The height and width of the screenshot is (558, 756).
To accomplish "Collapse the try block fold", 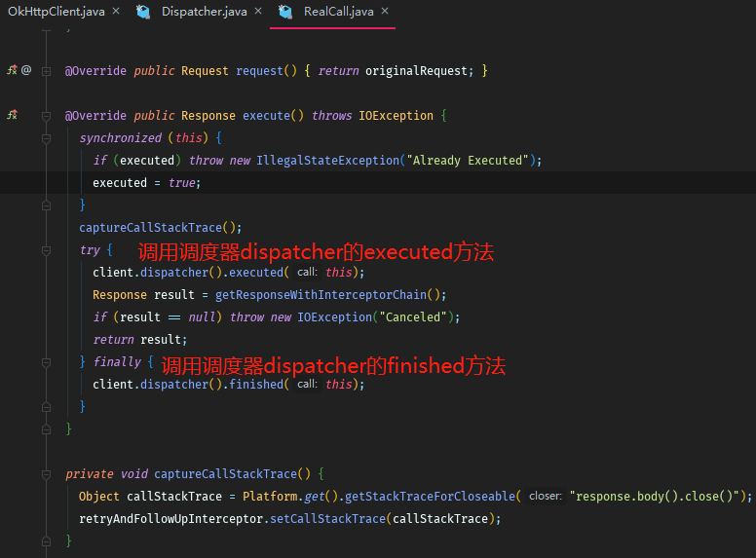I will coord(47,250).
